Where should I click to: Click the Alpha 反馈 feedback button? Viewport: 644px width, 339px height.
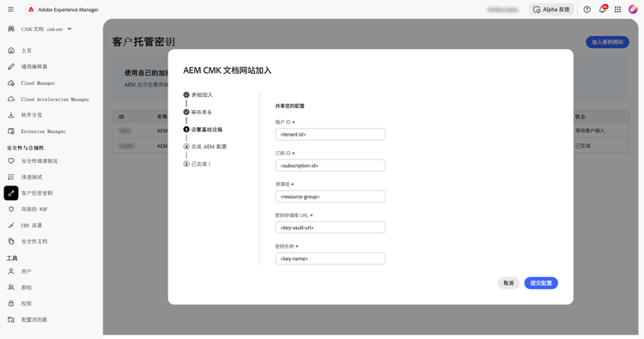tap(551, 9)
